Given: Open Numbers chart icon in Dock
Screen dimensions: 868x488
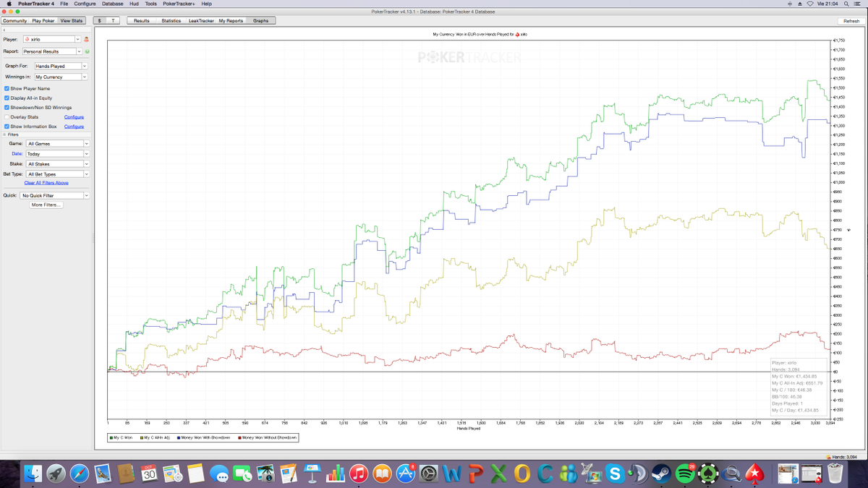Looking at the screenshot, I should 336,474.
